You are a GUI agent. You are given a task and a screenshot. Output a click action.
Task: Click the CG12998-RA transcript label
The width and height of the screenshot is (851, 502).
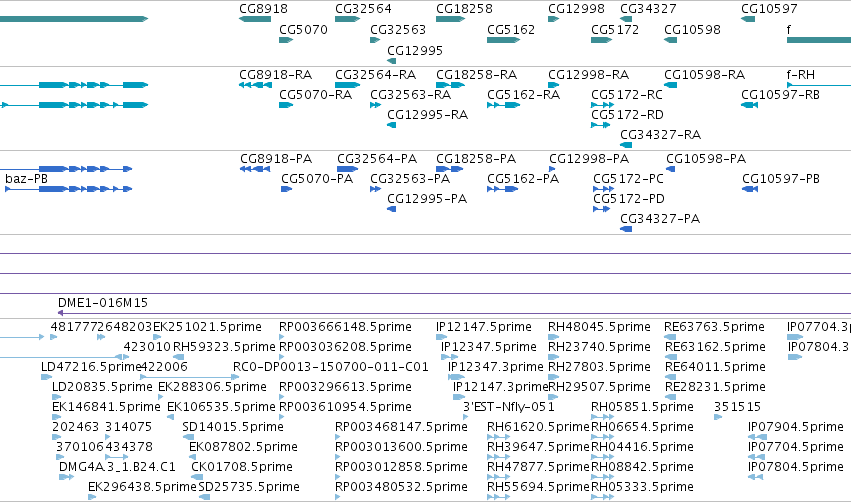point(588,74)
